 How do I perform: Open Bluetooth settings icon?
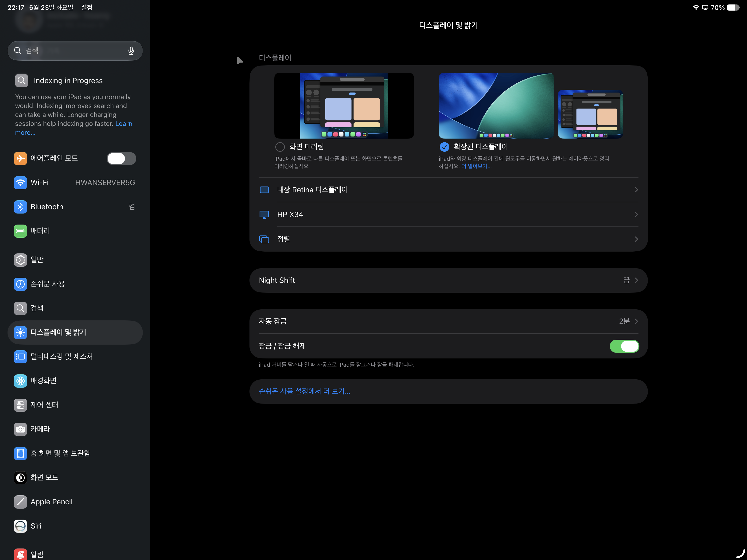pos(20,207)
